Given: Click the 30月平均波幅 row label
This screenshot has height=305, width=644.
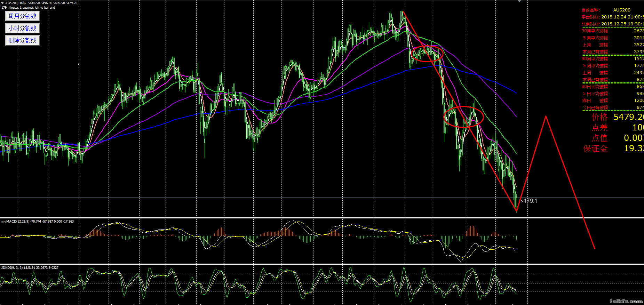Looking at the screenshot, I should tap(595, 31).
